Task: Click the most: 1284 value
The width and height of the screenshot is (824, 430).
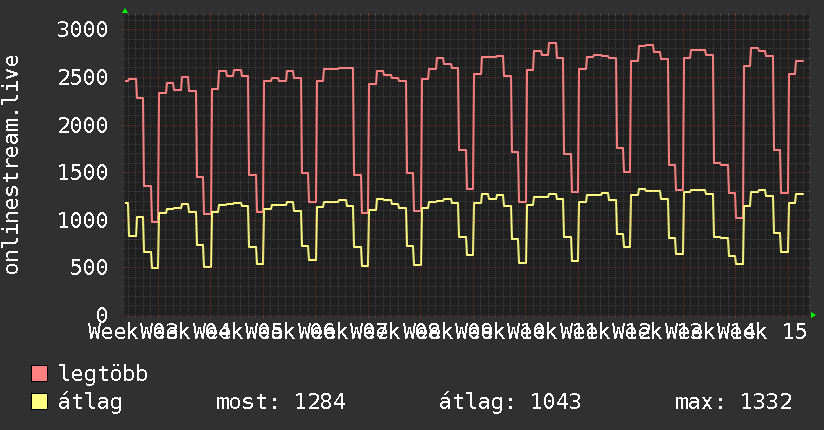Action: [x=281, y=402]
